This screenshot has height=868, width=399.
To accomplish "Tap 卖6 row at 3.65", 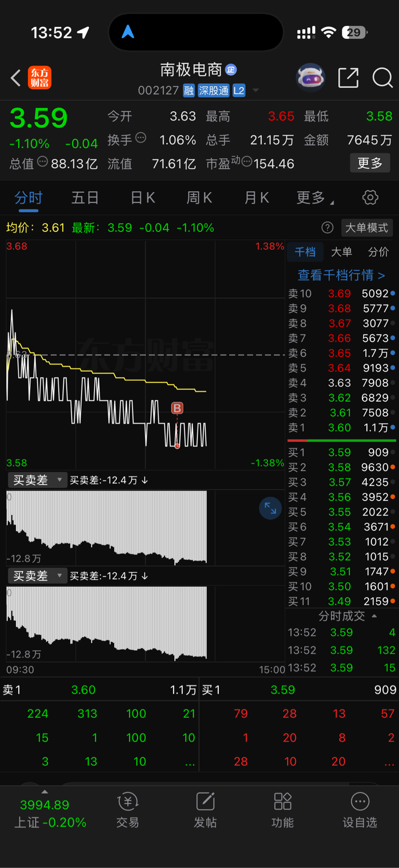I will [x=342, y=353].
